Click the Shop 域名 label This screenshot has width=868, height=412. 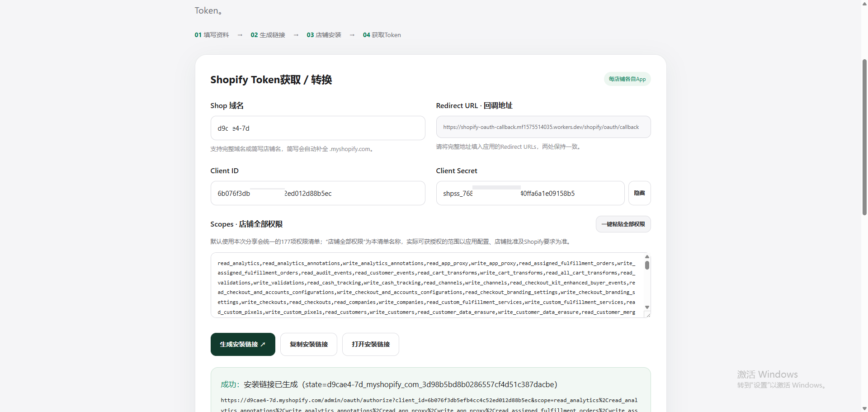(227, 106)
